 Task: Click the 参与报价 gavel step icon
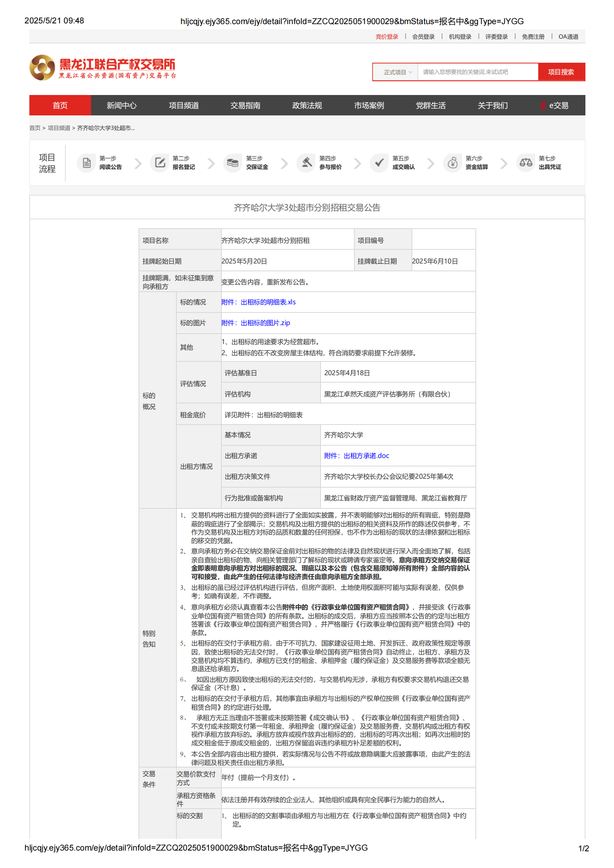306,163
